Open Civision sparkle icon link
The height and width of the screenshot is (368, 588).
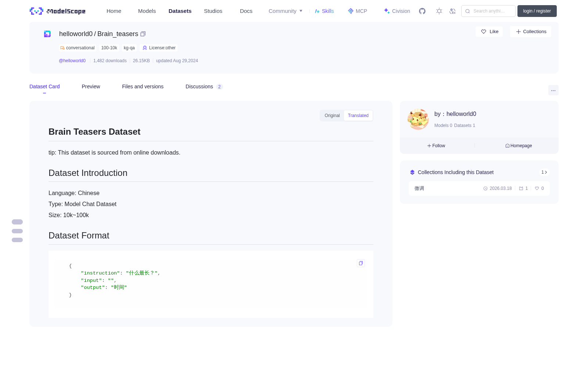387,11
